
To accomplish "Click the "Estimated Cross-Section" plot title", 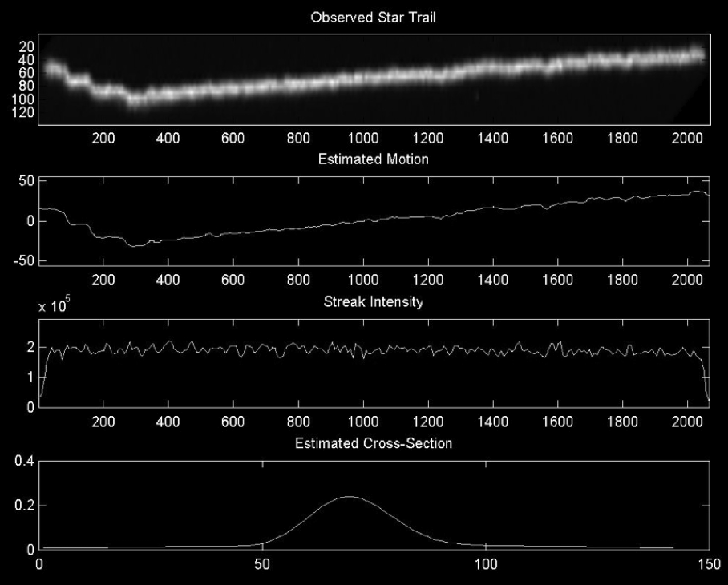I will (x=373, y=443).
